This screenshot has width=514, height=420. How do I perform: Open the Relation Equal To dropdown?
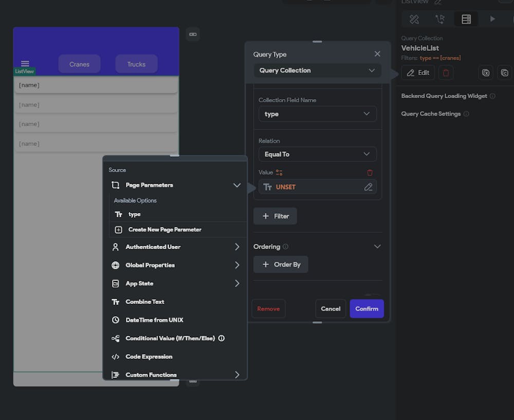pyautogui.click(x=317, y=154)
